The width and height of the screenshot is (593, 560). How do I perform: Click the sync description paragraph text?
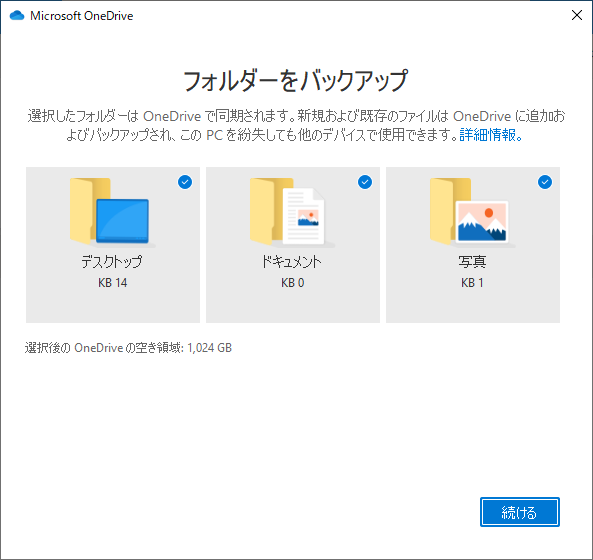point(296,126)
